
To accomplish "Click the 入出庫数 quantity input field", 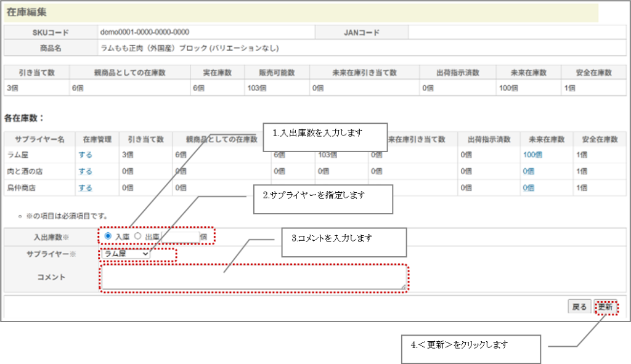I will click(182, 236).
